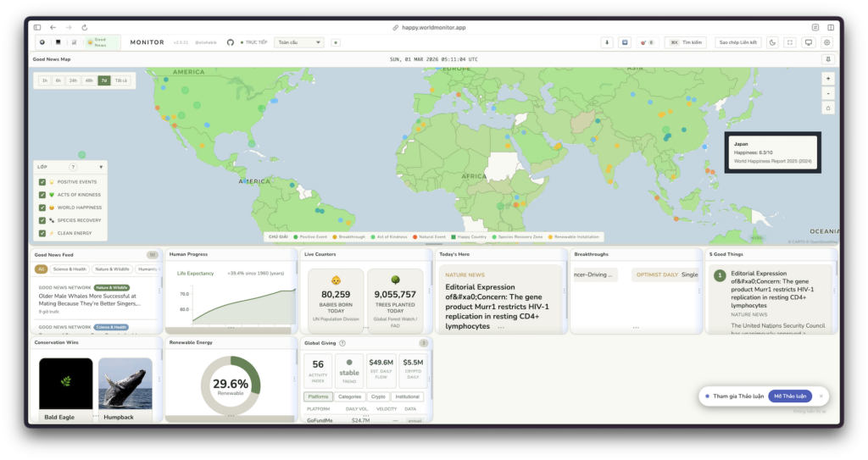This screenshot has width=868, height=460.
Task: Uncheck the Positive Events layer
Action: coord(42,182)
